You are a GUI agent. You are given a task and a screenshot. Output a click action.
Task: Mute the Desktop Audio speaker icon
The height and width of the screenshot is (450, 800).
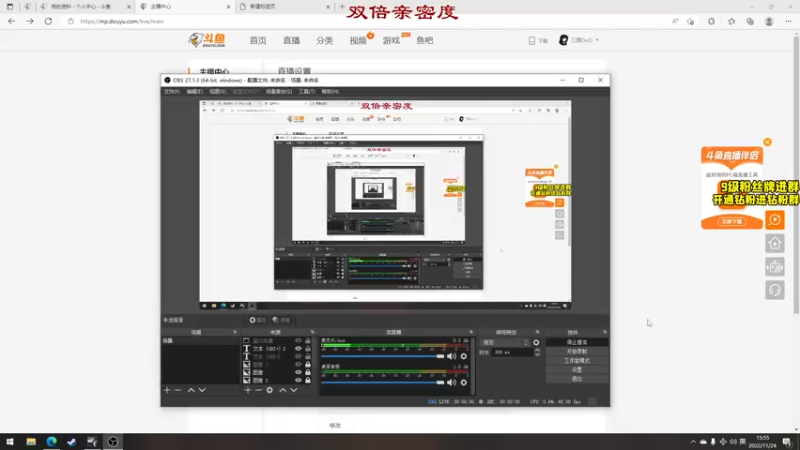452,382
